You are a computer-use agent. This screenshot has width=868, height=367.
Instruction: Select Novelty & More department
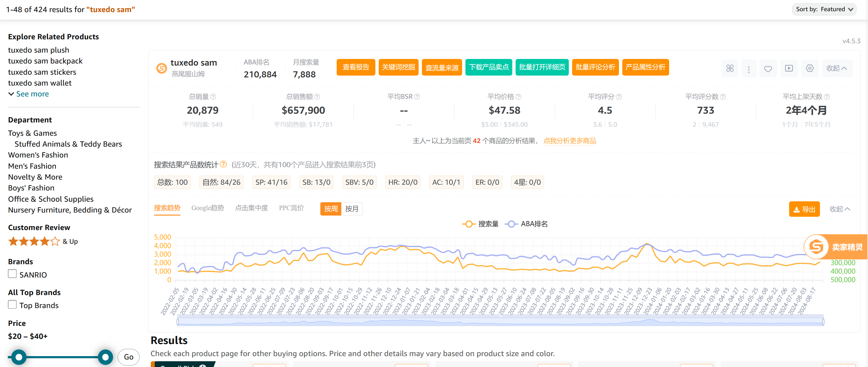tap(35, 177)
